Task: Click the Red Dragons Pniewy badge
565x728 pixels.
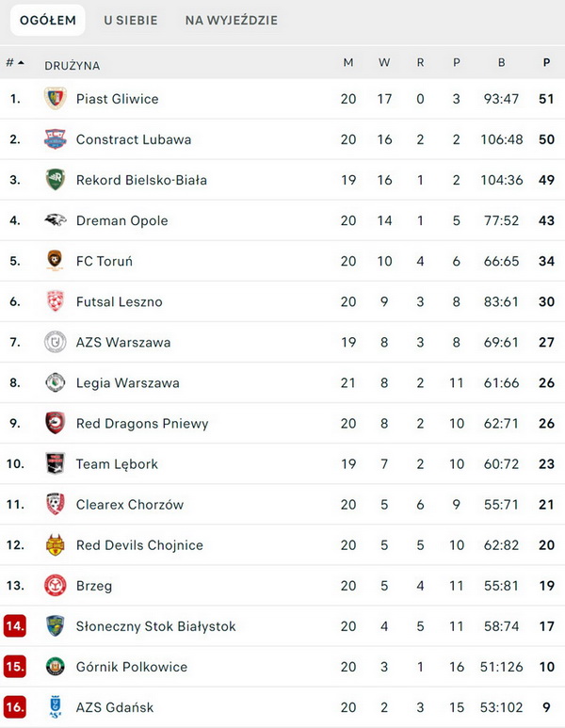Action: 56,423
